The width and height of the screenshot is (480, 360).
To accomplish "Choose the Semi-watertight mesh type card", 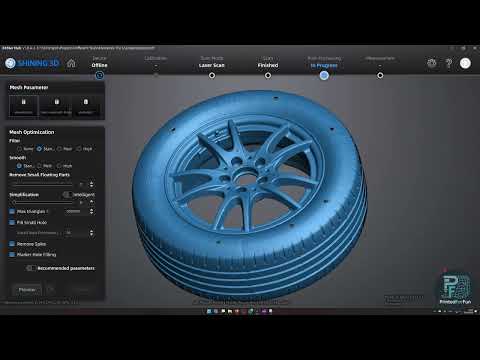I will pyautogui.click(x=56, y=106).
